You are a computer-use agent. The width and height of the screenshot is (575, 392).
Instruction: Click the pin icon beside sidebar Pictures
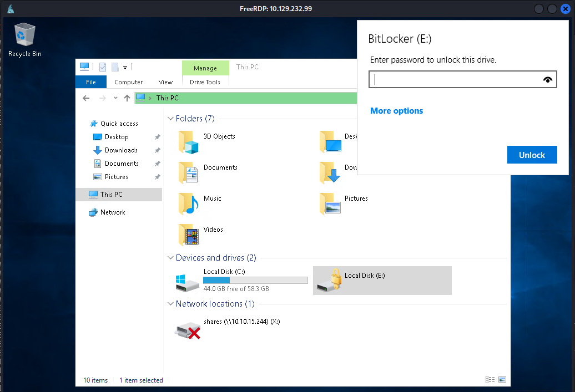click(157, 177)
